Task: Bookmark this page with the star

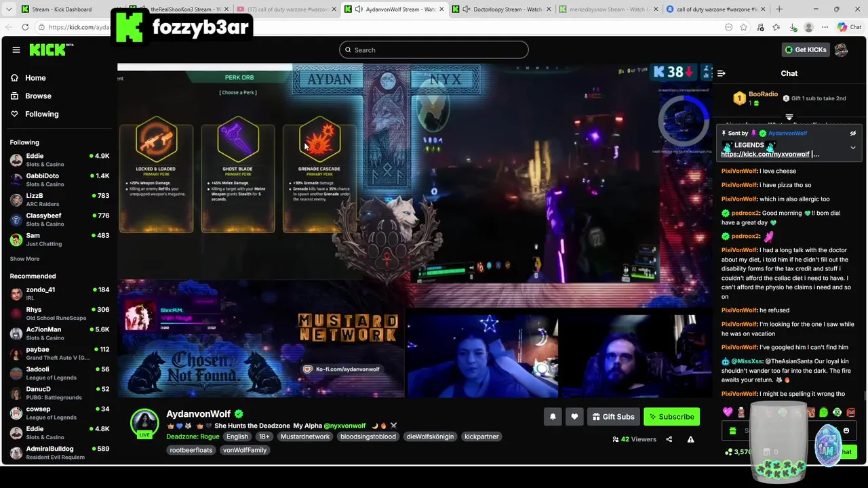Action: point(744,27)
